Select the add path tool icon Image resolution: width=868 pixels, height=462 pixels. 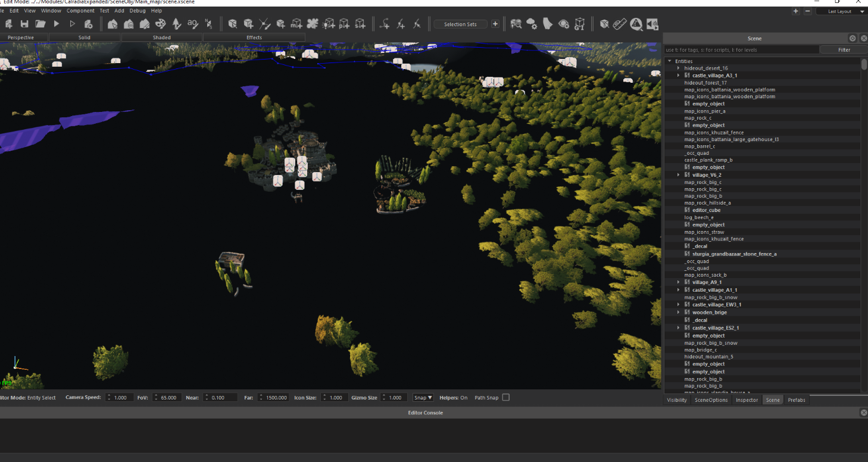(x=385, y=24)
